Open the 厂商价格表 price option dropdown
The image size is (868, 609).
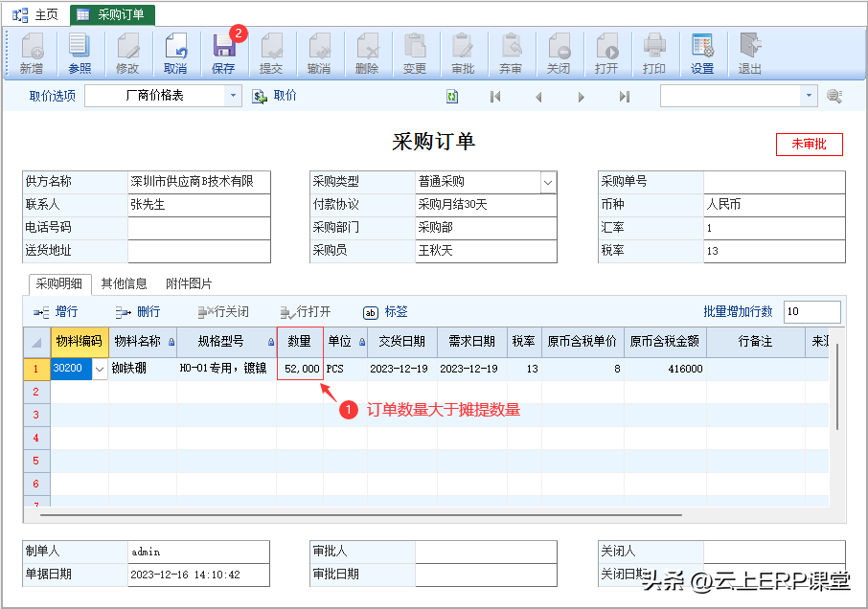tap(233, 96)
